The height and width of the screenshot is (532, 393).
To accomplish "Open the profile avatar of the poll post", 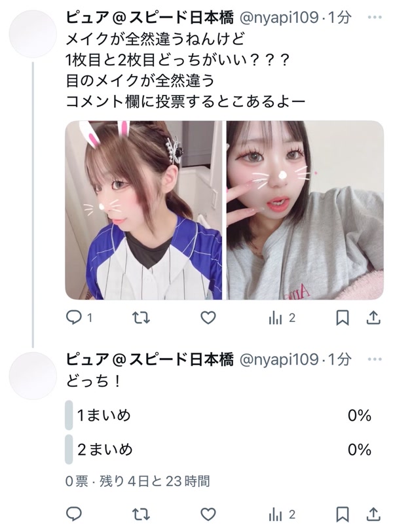I will [33, 376].
